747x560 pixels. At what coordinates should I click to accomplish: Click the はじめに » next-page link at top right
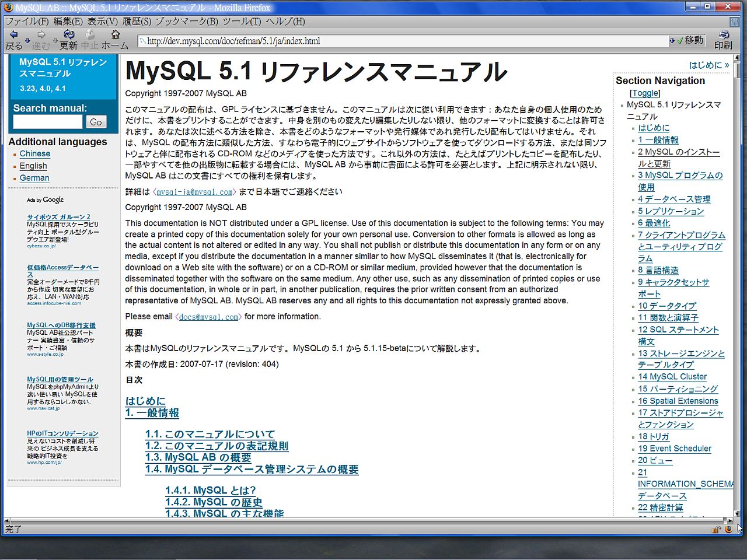point(709,65)
